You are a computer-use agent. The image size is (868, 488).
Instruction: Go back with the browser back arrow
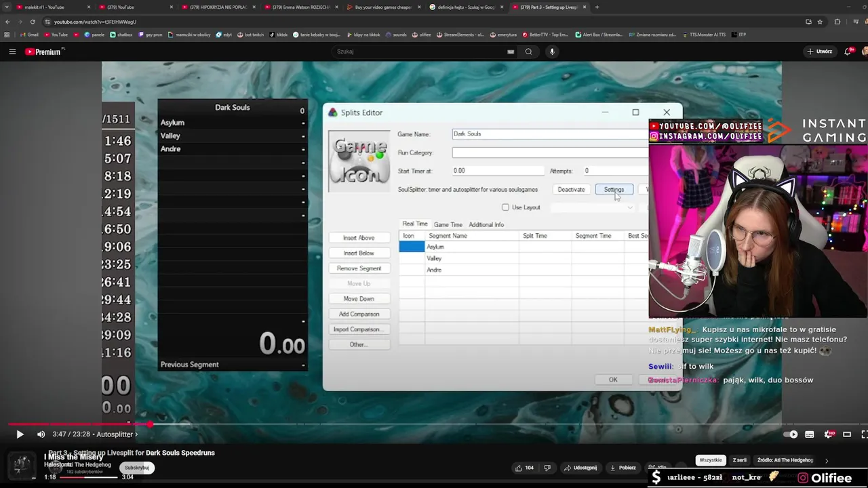point(7,22)
